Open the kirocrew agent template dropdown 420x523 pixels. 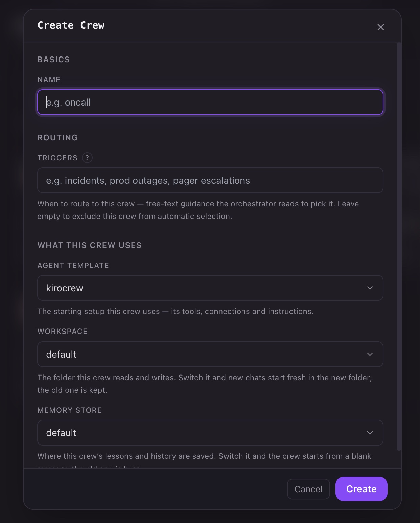210,288
